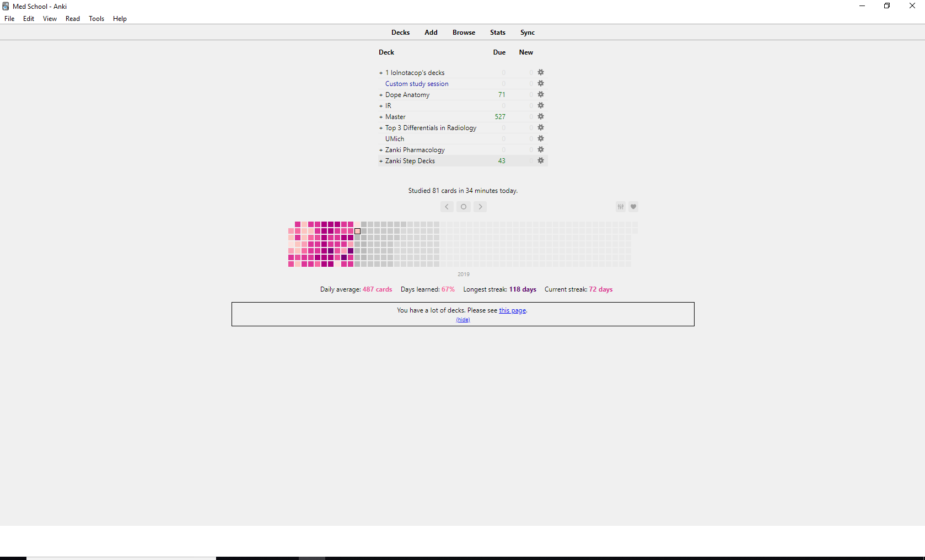Open the Zanki Pharmacology deck
The height and width of the screenshot is (560, 925).
pos(415,150)
